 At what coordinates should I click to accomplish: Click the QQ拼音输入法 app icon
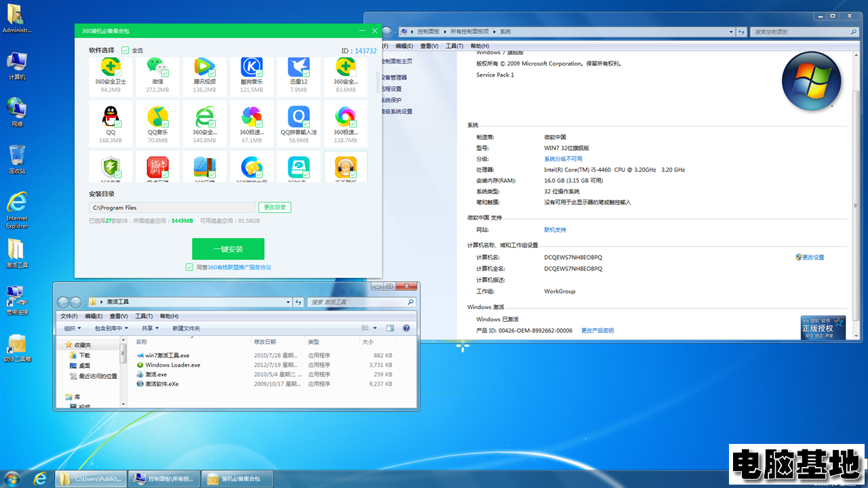[x=298, y=117]
